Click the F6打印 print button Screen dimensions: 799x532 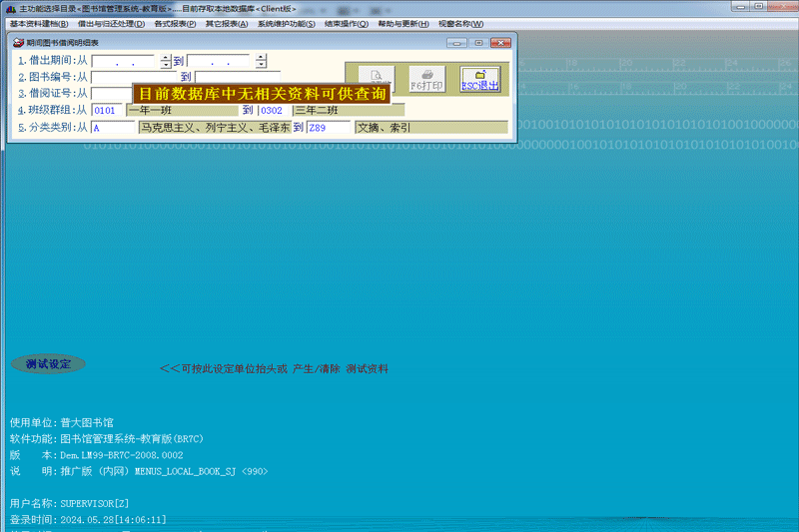click(x=427, y=80)
